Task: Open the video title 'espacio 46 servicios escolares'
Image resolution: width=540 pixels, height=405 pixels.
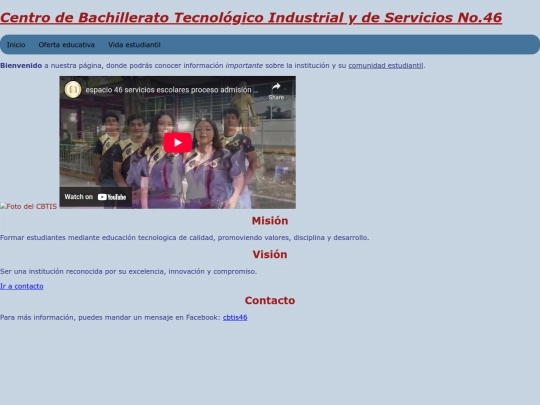Action: pyautogui.click(x=172, y=90)
